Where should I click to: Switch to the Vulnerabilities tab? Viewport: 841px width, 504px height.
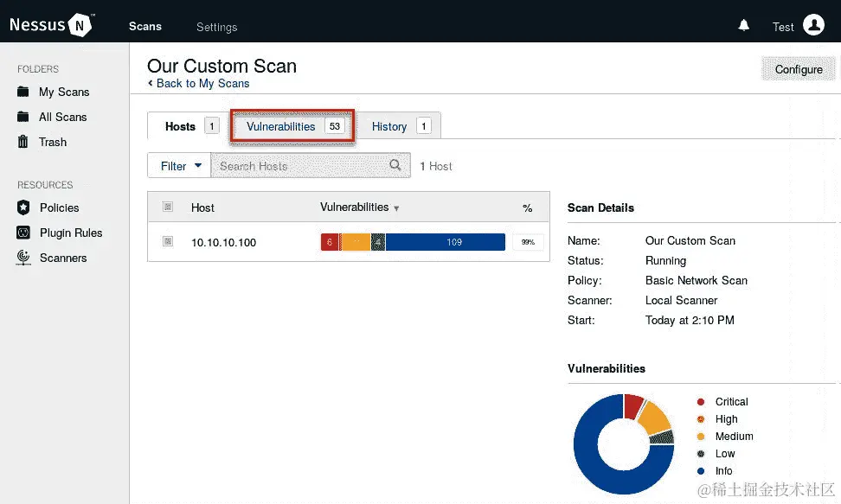coord(292,126)
